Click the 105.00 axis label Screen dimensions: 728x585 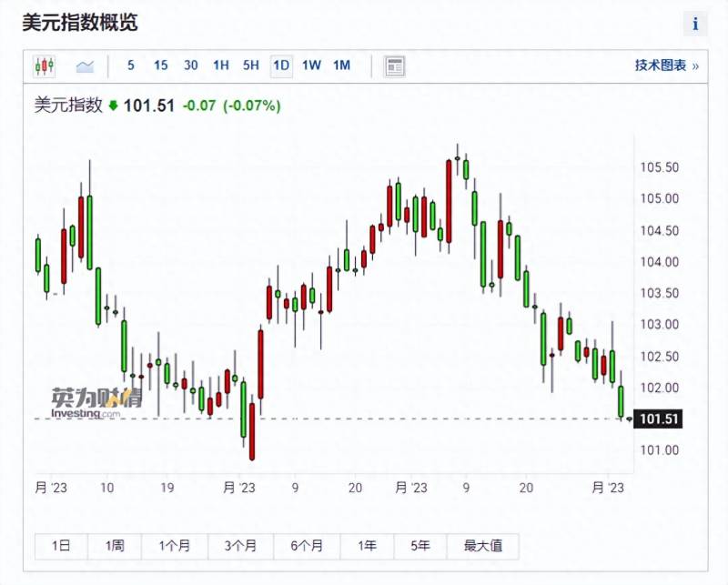coord(659,198)
